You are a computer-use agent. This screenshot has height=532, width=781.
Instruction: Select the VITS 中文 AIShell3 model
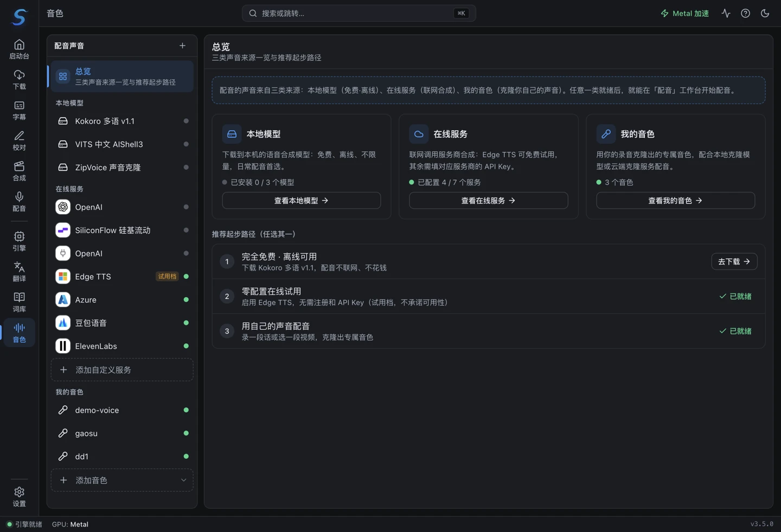tap(122, 144)
